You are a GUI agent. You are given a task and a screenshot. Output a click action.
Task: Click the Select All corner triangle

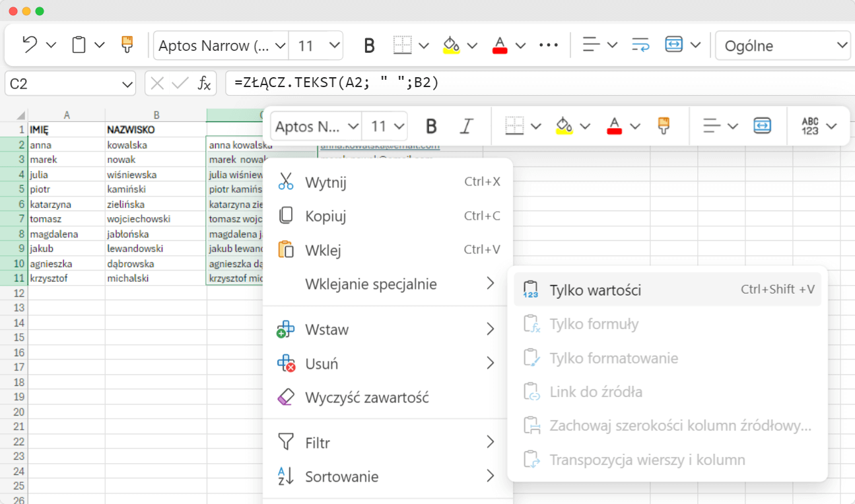click(20, 115)
